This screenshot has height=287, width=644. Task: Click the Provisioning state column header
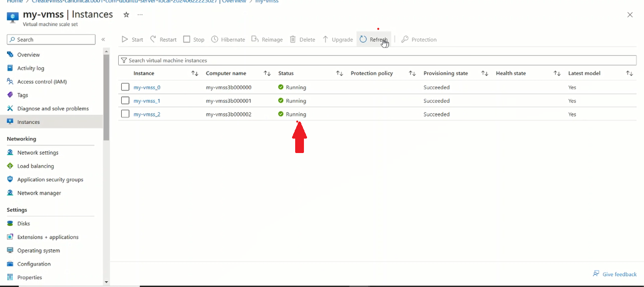pos(446,73)
